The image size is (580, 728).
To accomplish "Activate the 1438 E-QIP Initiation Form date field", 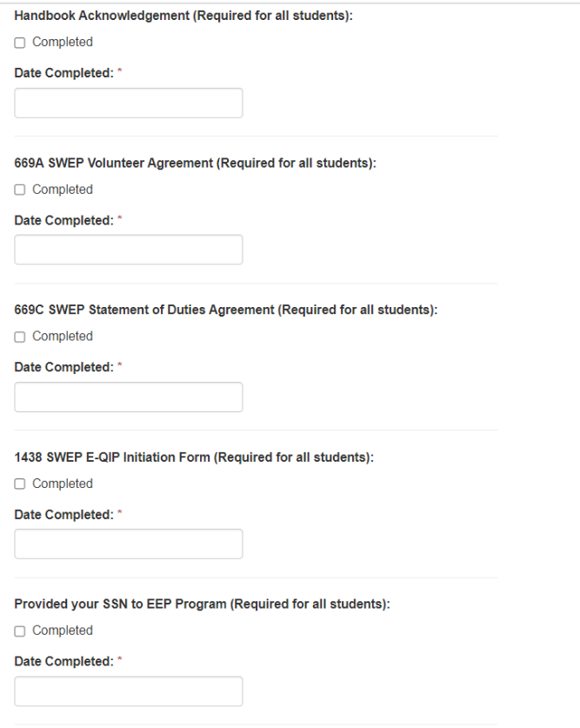I will (129, 544).
